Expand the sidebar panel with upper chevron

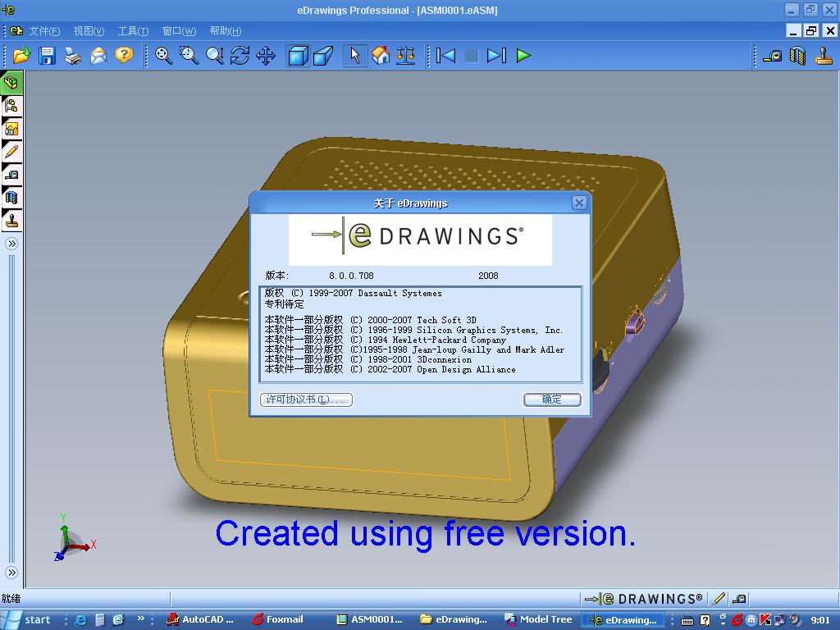[11, 244]
